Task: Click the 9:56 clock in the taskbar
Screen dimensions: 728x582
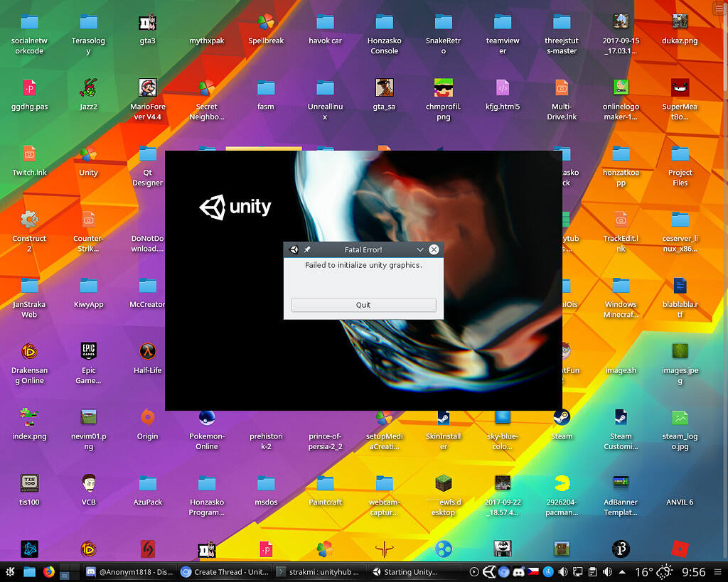Action: (x=694, y=571)
